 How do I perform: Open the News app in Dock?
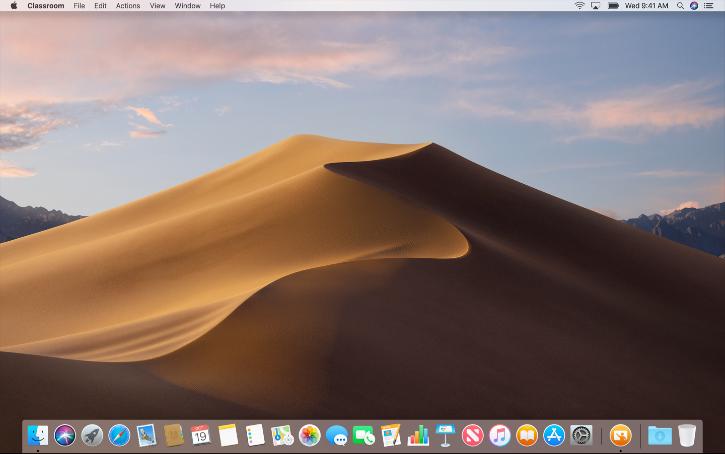[473, 436]
